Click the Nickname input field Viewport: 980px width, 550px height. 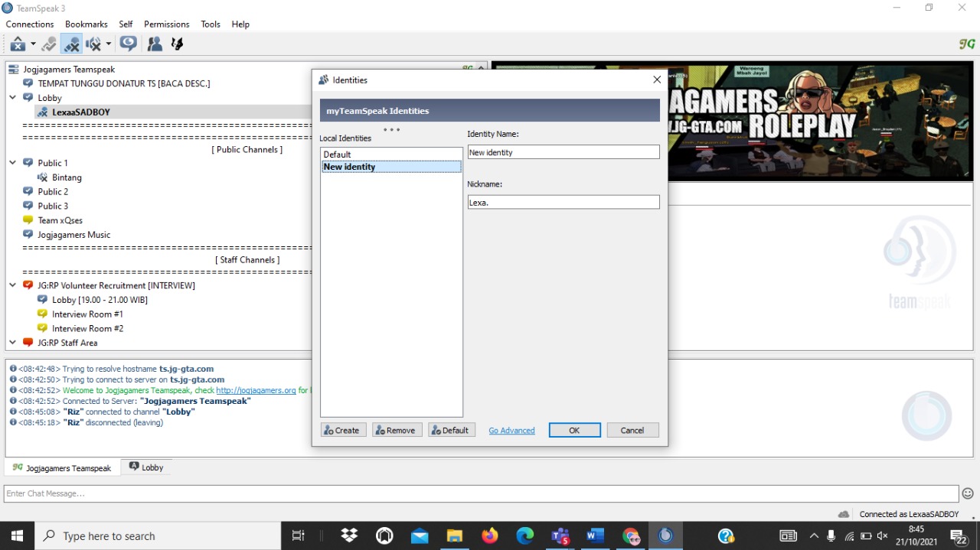pos(563,203)
